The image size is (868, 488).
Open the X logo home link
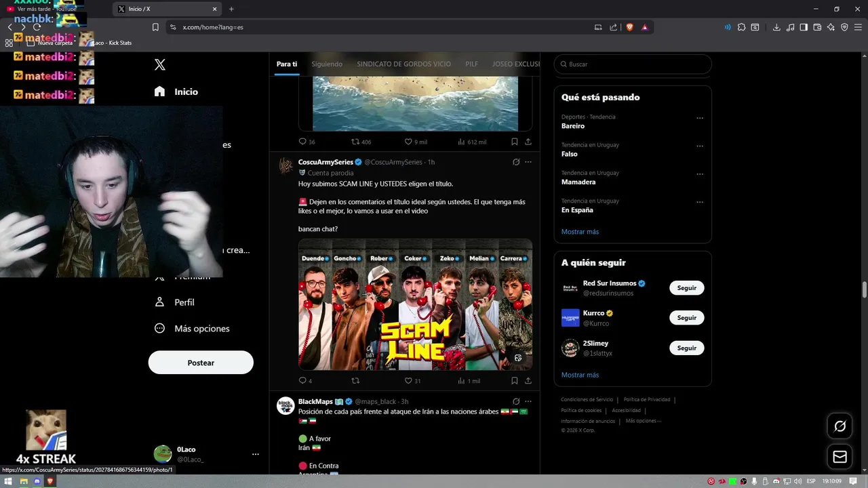pos(160,64)
